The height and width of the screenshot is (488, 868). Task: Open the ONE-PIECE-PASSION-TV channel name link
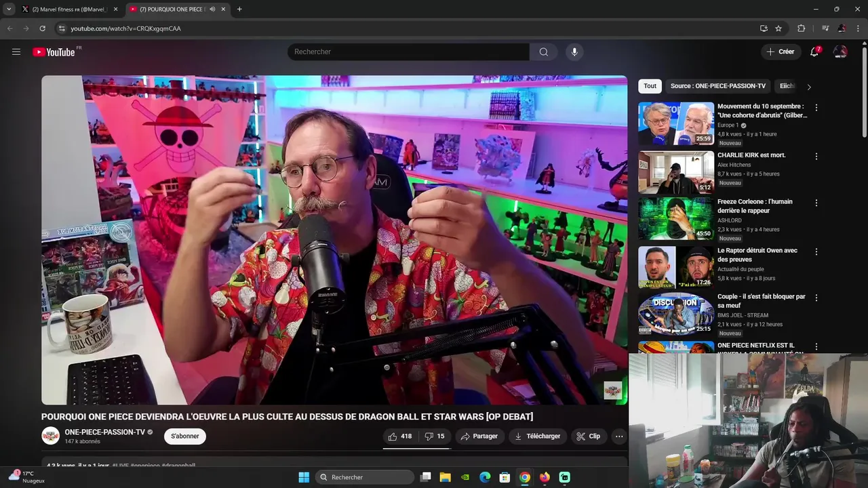[x=105, y=432]
